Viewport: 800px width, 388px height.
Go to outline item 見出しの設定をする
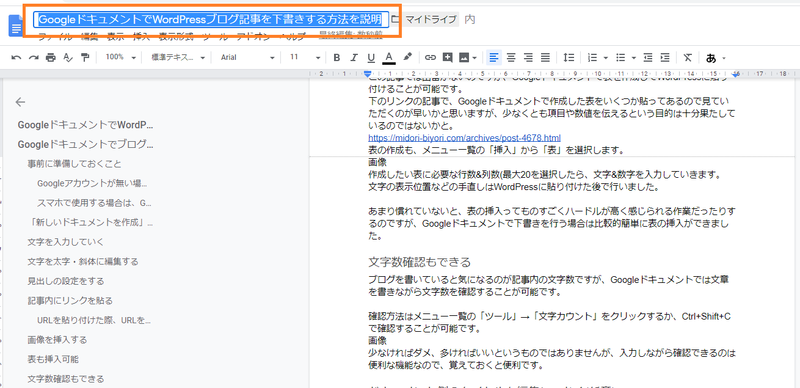pyautogui.click(x=66, y=281)
